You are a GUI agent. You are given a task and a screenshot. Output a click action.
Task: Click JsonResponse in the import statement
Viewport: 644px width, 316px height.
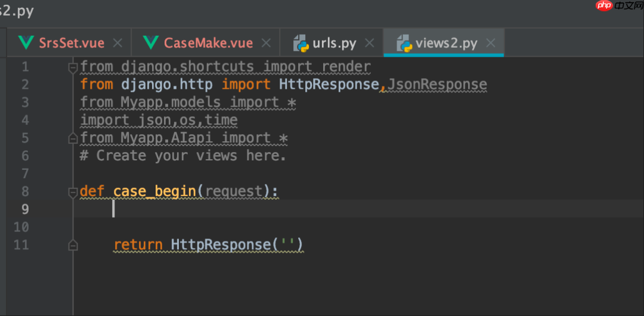[x=437, y=85]
